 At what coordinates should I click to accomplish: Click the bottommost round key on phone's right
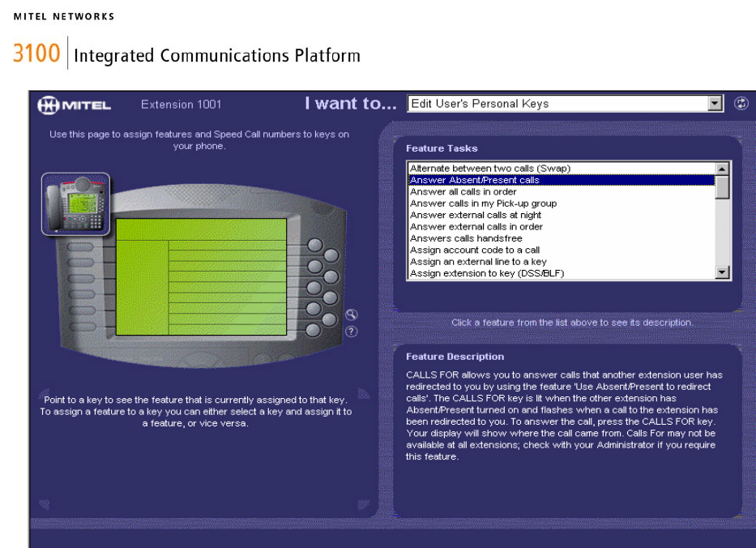coord(314,330)
